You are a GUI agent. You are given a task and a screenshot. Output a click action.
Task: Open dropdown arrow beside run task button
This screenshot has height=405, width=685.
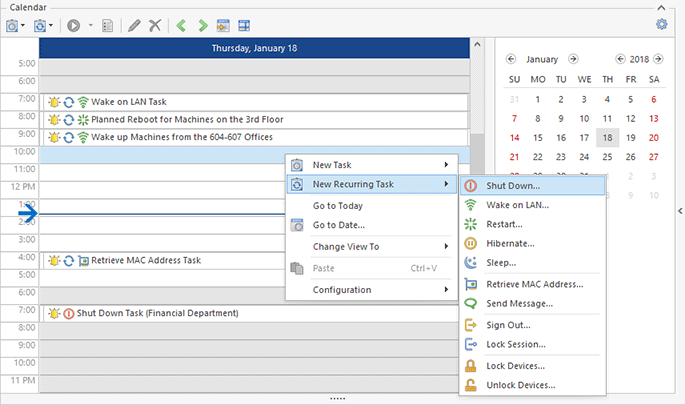pyautogui.click(x=91, y=25)
